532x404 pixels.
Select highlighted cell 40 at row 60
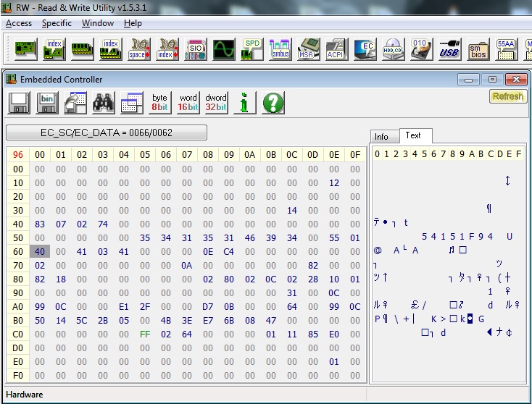pyautogui.click(x=40, y=251)
